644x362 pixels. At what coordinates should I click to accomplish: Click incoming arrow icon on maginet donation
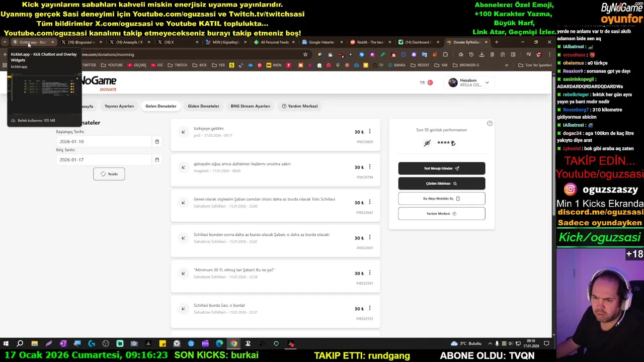click(183, 167)
